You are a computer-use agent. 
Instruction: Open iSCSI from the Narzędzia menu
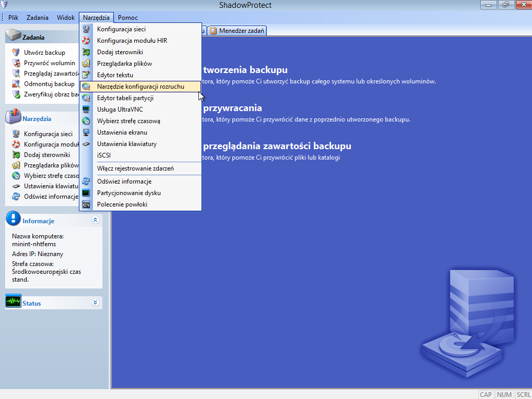coord(140,155)
